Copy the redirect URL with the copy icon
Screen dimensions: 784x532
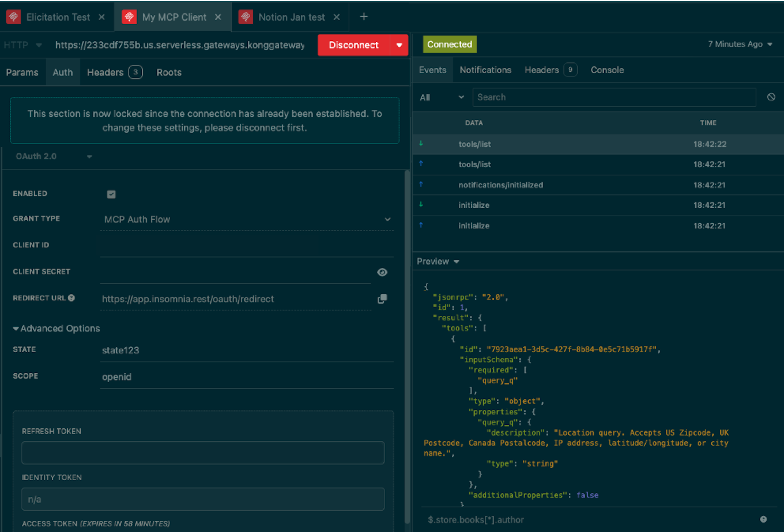pyautogui.click(x=382, y=299)
